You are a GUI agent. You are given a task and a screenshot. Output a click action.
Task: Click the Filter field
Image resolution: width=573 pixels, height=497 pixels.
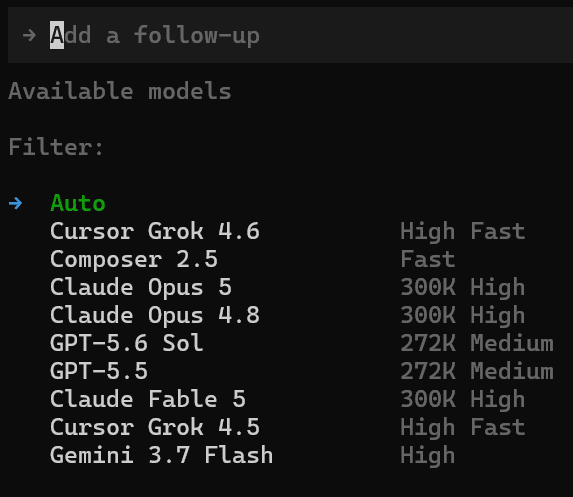56,147
